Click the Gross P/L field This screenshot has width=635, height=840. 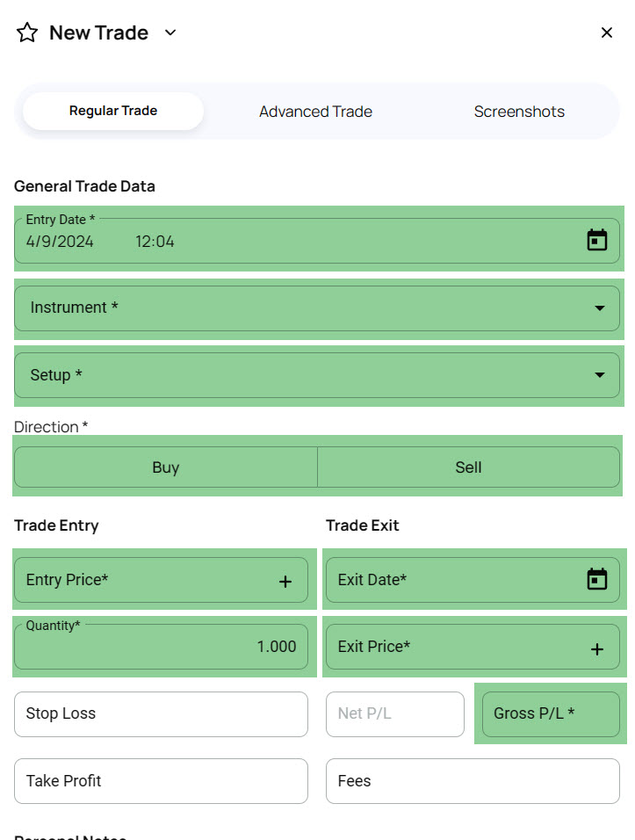click(x=551, y=713)
